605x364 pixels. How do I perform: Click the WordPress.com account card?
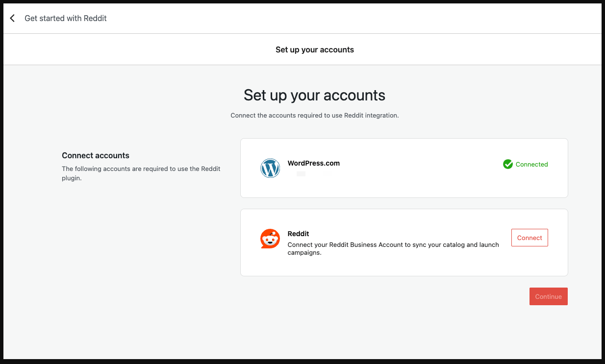404,168
